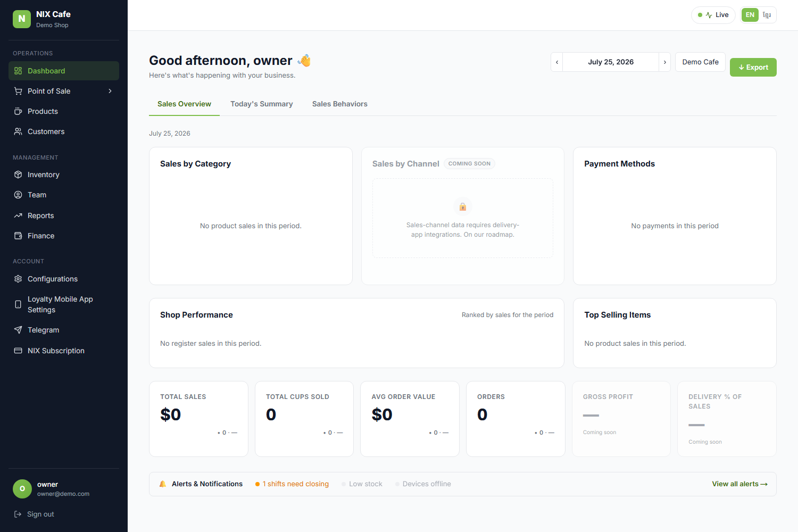Click the alerts bell icon
This screenshot has height=532, width=798.
pos(163,484)
